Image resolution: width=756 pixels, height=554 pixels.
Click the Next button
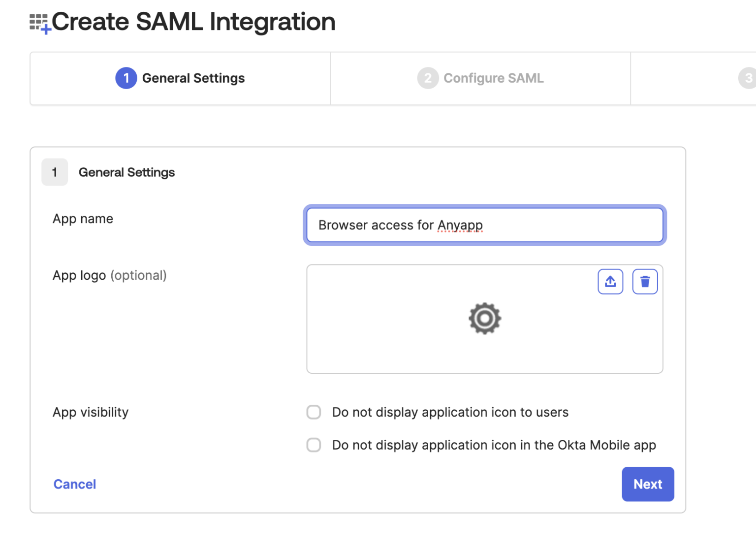coord(648,484)
